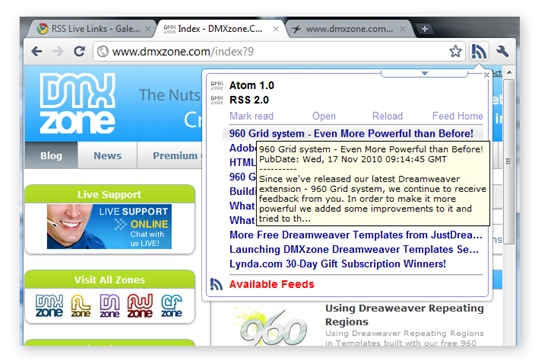Visit the DMX zone icon in All Zones
The width and height of the screenshot is (540, 363).
49,306
